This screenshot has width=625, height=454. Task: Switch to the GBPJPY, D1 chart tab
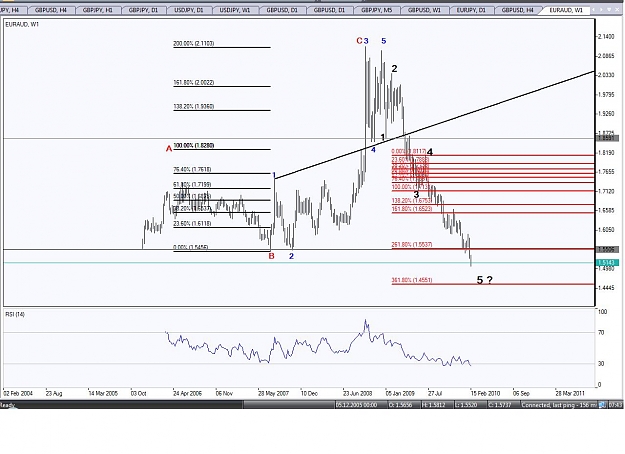point(143,10)
